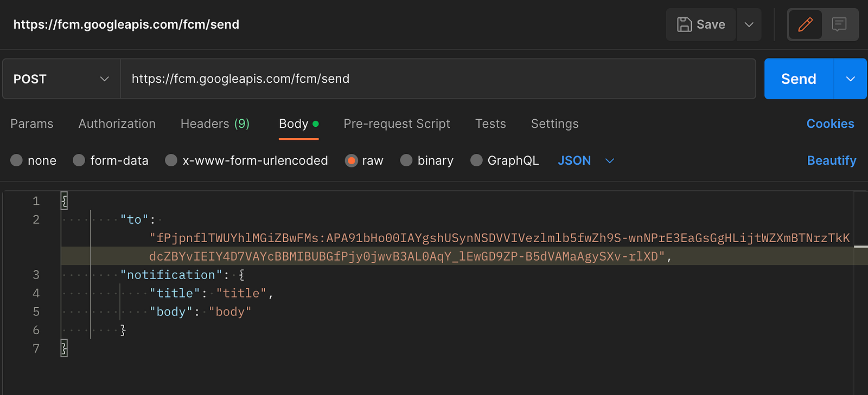This screenshot has height=395, width=868.
Task: Click the save disk icon
Action: 684,24
